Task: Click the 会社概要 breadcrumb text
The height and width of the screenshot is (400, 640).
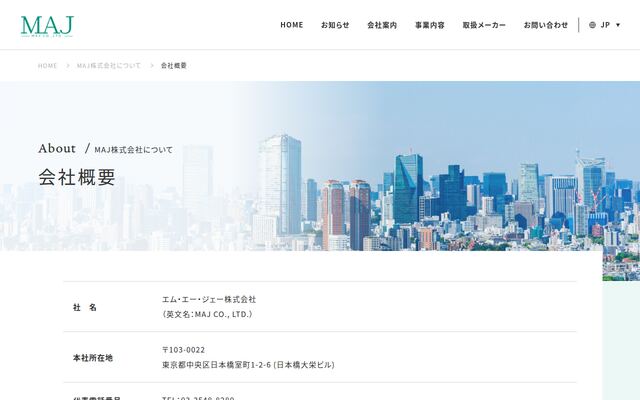Action: click(x=173, y=65)
